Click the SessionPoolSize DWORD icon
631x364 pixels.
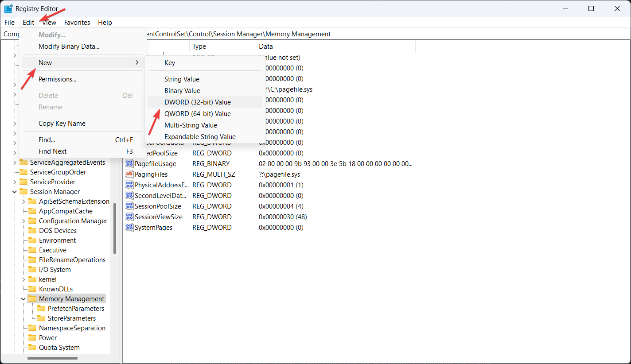(x=129, y=206)
